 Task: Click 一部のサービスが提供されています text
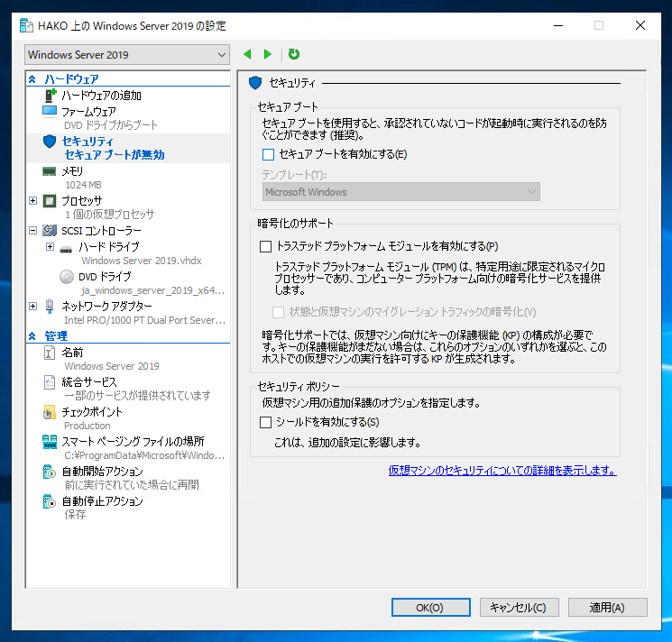tap(138, 396)
